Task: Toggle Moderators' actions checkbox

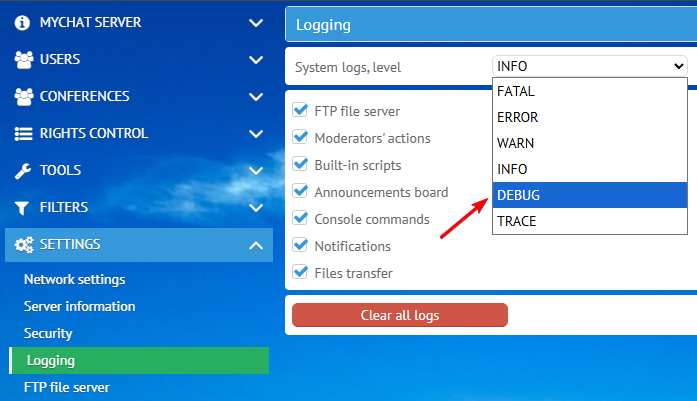Action: coord(300,137)
